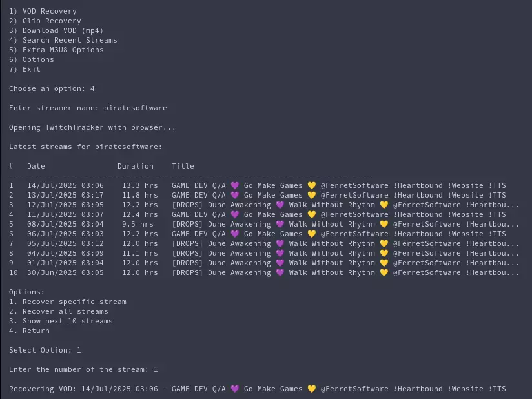
Task: Click the '2) Clip Recovery' line
Action: coord(45,21)
